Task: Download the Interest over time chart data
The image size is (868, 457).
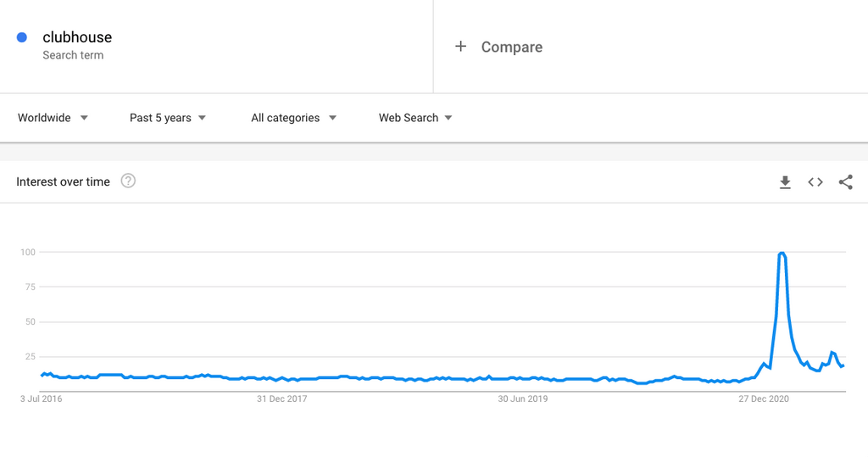Action: pyautogui.click(x=785, y=182)
